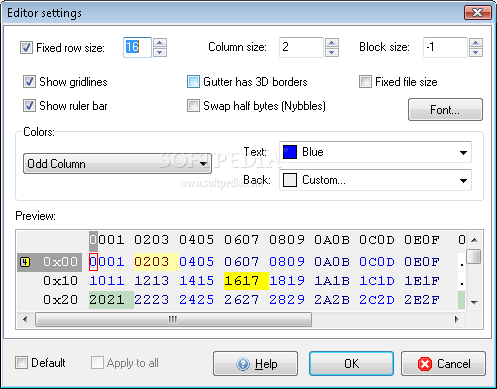This screenshot has height=389, width=497.
Task: Enable Fixed file size
Action: click(365, 82)
